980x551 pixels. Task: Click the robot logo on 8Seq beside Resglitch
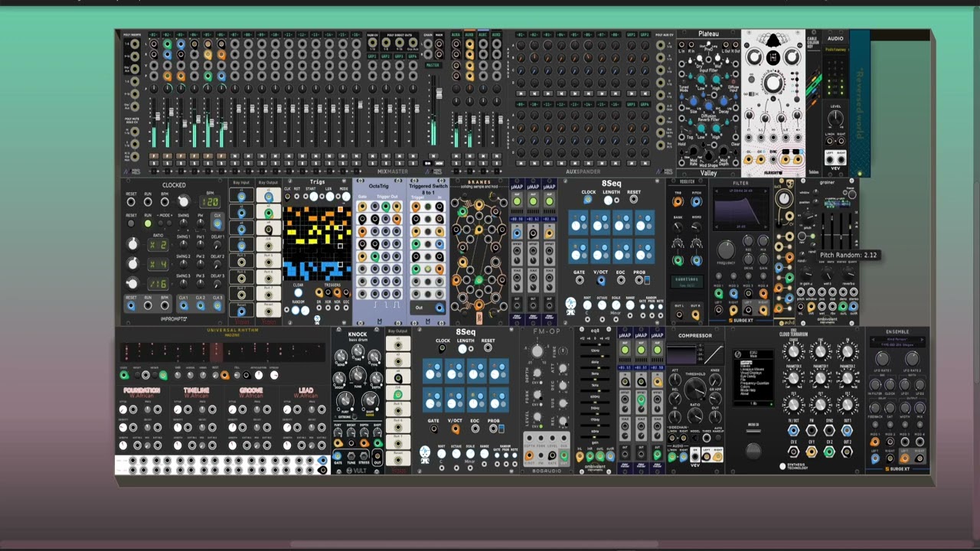(x=570, y=306)
